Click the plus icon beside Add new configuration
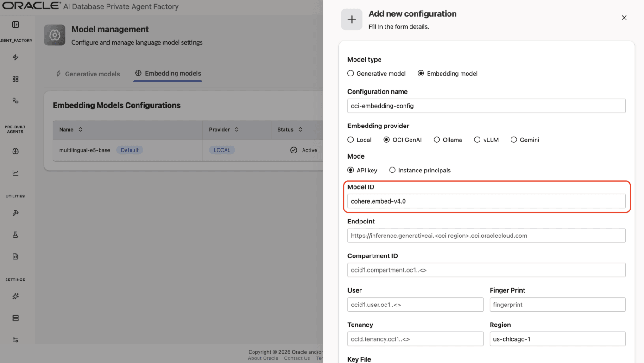 coord(352,19)
